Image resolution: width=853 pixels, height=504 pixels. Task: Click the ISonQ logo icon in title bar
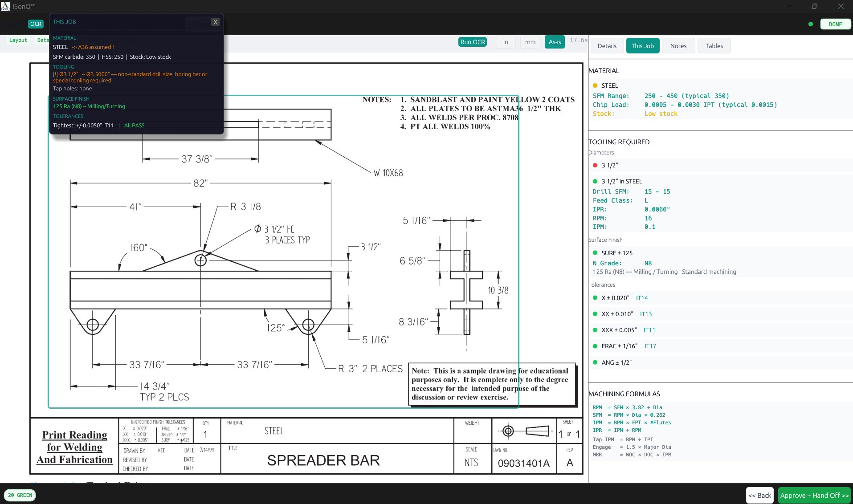coord(6,6)
